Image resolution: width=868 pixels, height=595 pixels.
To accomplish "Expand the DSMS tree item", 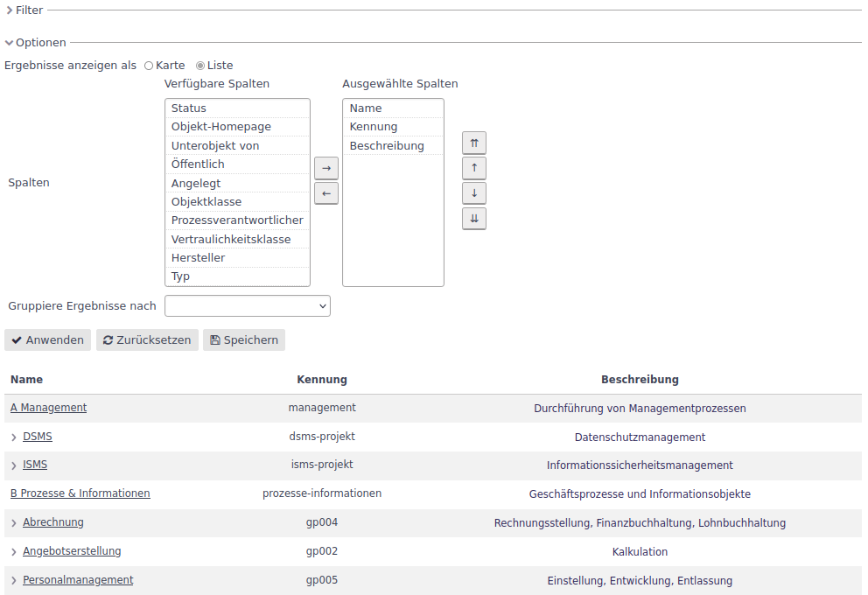I will coord(13,436).
